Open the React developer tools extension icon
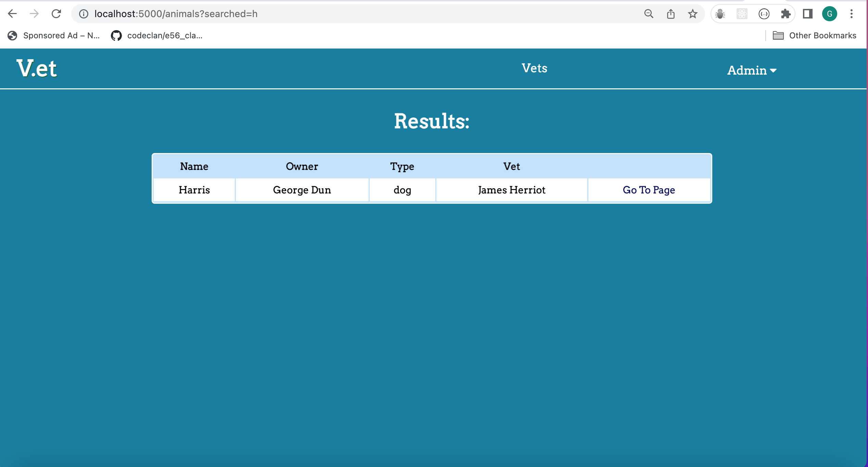 coord(742,14)
